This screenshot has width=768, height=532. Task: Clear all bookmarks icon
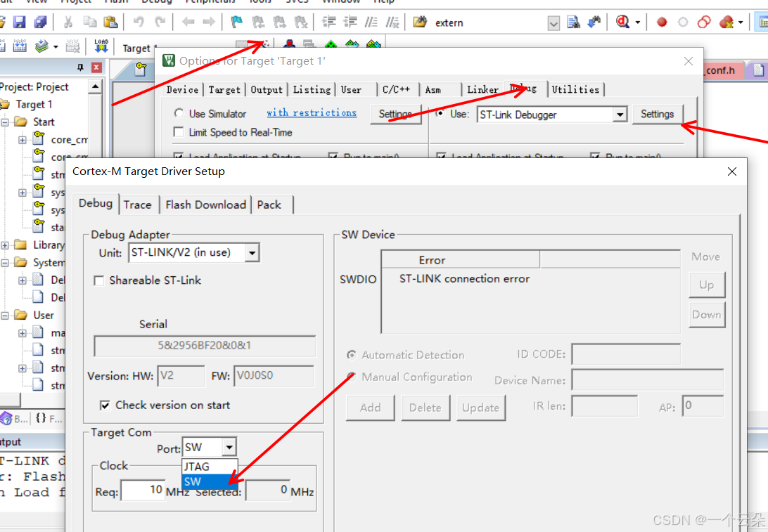point(301,22)
